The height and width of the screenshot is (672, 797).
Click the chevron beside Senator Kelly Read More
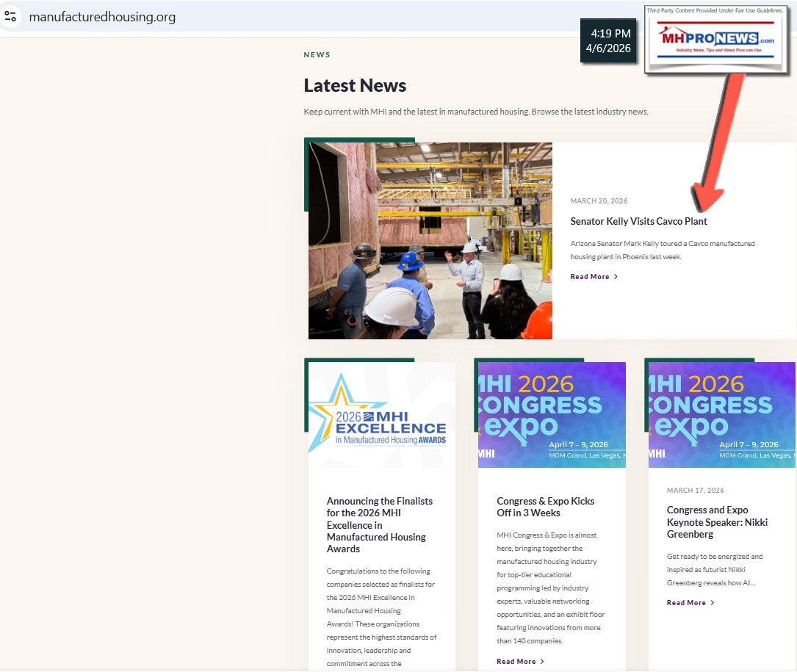(x=616, y=277)
